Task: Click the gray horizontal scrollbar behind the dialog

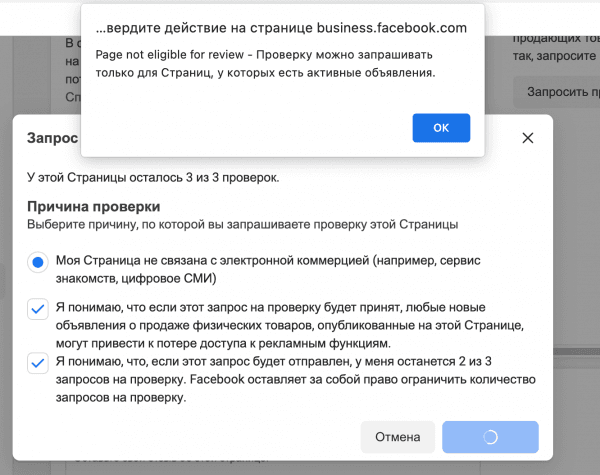Action: coord(576,351)
